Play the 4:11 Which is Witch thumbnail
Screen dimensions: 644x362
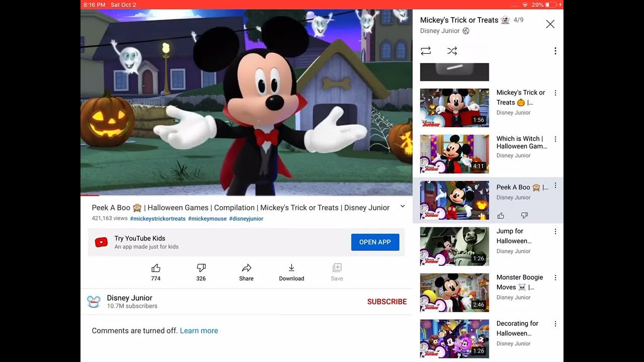pos(454,154)
